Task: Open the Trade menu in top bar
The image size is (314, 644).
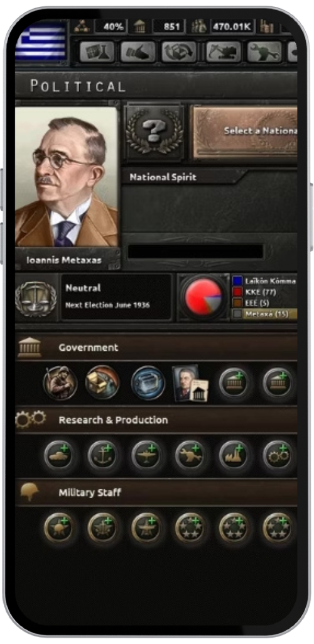Action: tap(179, 52)
